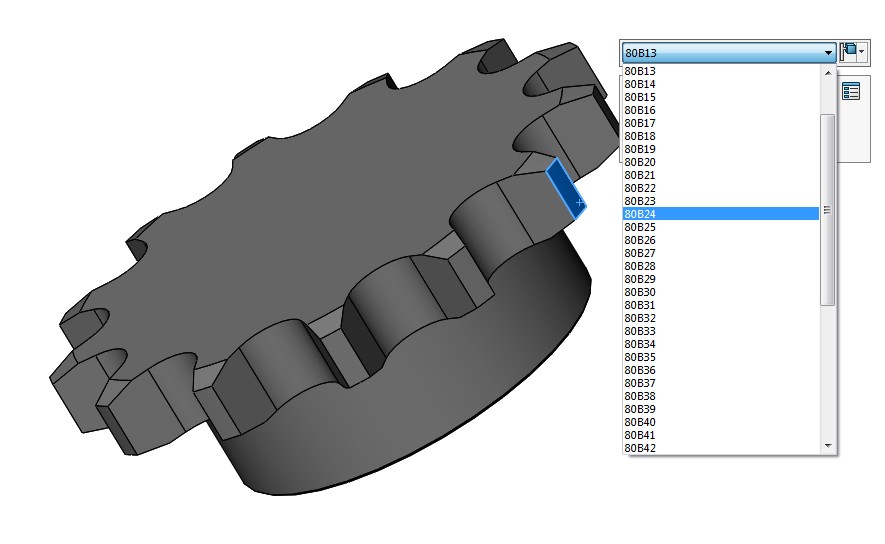
Task: Open the flag icon's small dropdown arrow
Action: pyautogui.click(x=861, y=51)
